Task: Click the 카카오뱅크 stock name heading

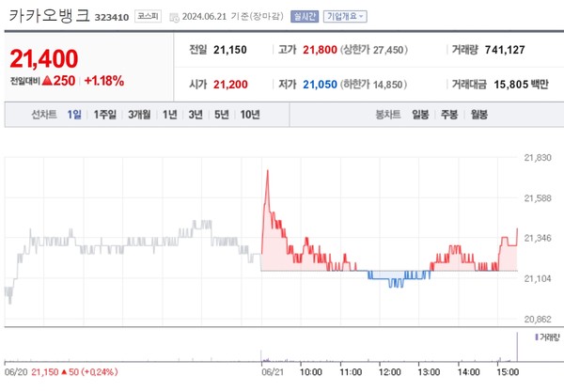Action: 49,16
